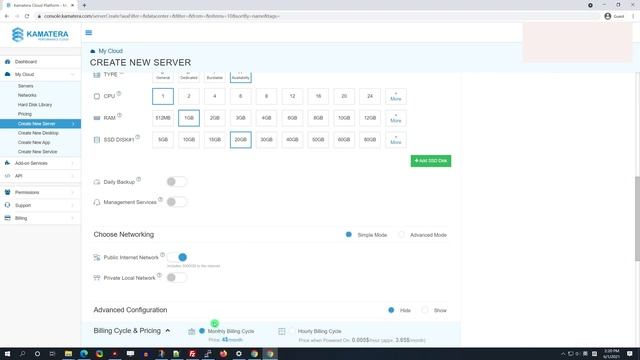Viewport: 640px width, 360px height.
Task: Click the Private Local Network help icon
Action: point(159,275)
